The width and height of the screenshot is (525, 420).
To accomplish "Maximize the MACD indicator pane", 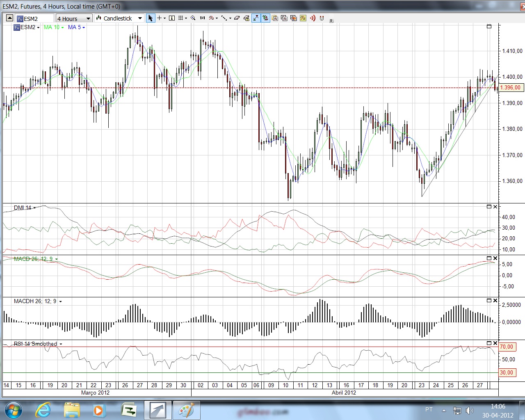I will pyautogui.click(x=489, y=258).
